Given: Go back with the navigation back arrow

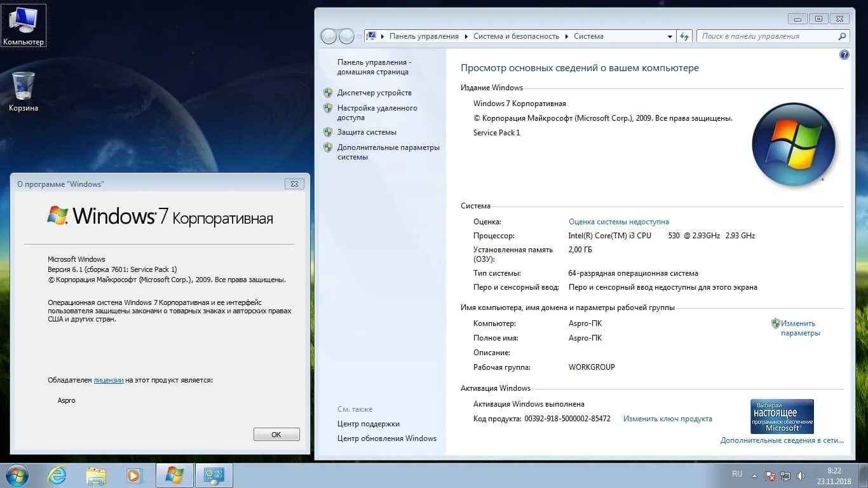Looking at the screenshot, I should point(329,36).
